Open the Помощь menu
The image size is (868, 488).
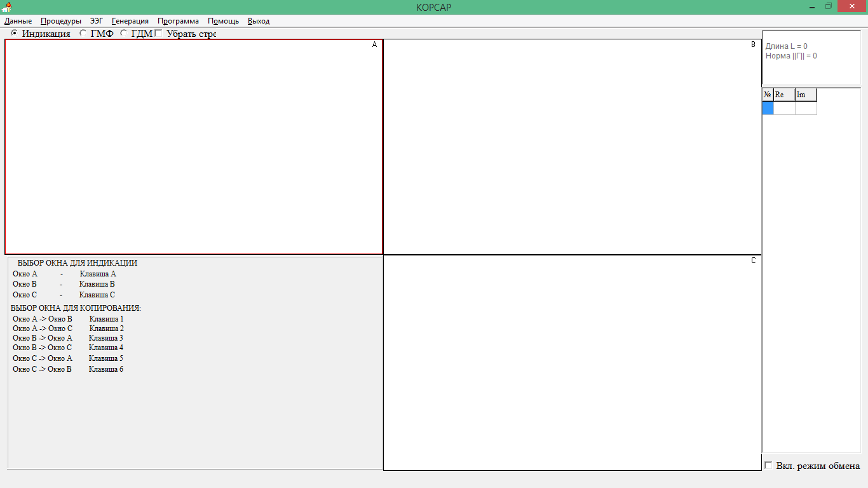224,21
